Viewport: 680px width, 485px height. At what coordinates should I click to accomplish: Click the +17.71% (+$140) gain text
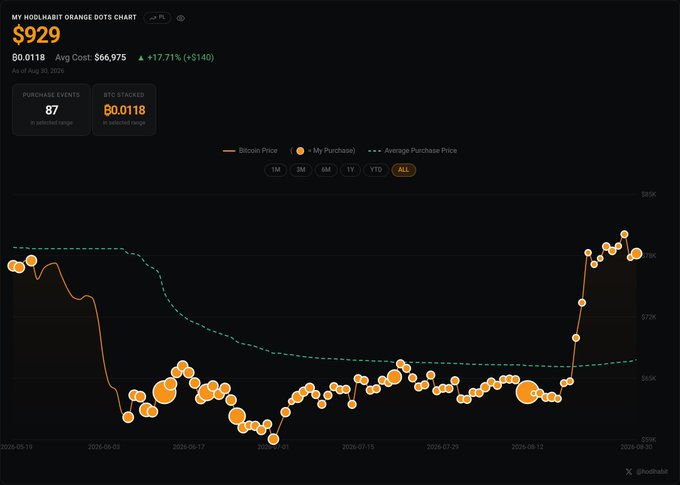coord(180,57)
